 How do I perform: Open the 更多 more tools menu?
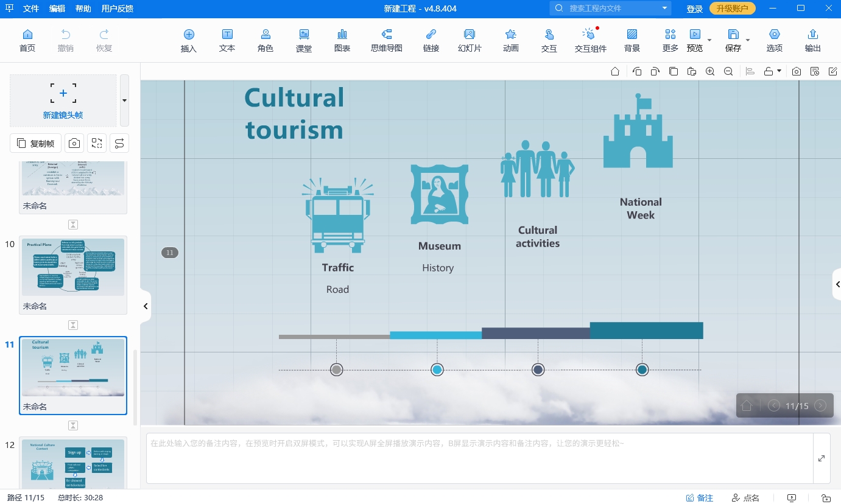pos(670,41)
